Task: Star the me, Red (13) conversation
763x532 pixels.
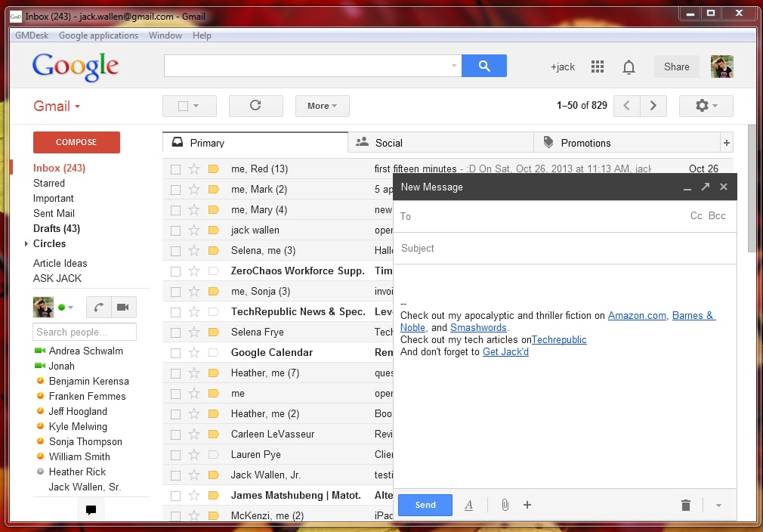Action: [x=193, y=169]
